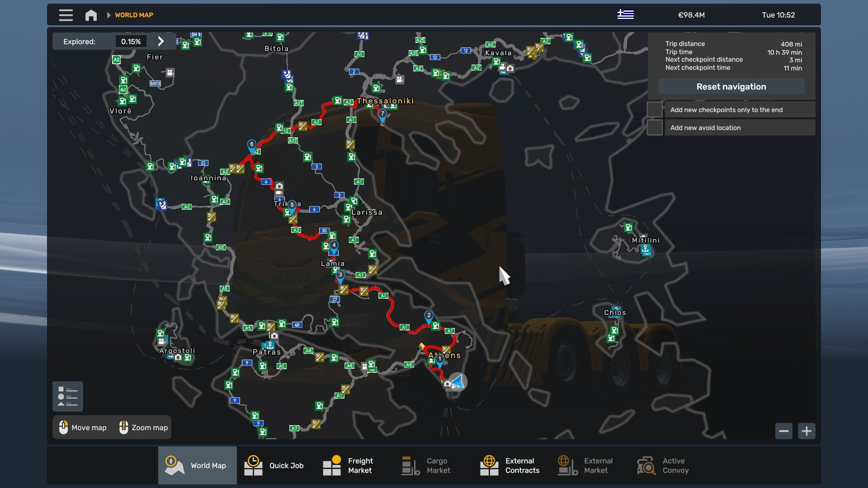Image resolution: width=868 pixels, height=488 pixels.
Task: Enable 'Add new checkpoints only to the end'
Action: pos(655,109)
